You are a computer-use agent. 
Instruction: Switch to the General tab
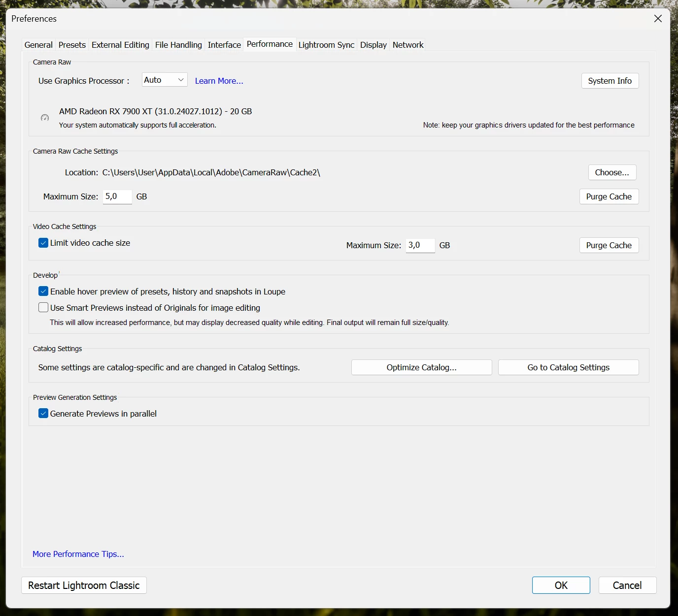[x=38, y=45]
